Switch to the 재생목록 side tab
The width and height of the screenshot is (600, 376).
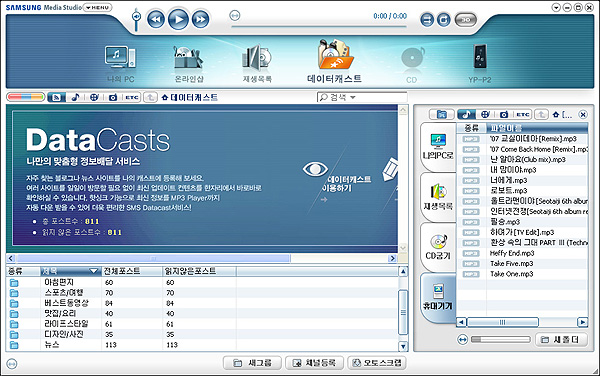pyautogui.click(x=438, y=197)
